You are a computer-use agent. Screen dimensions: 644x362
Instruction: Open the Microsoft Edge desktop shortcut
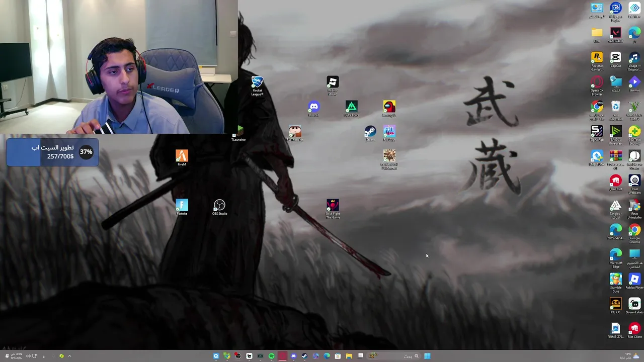click(x=615, y=258)
